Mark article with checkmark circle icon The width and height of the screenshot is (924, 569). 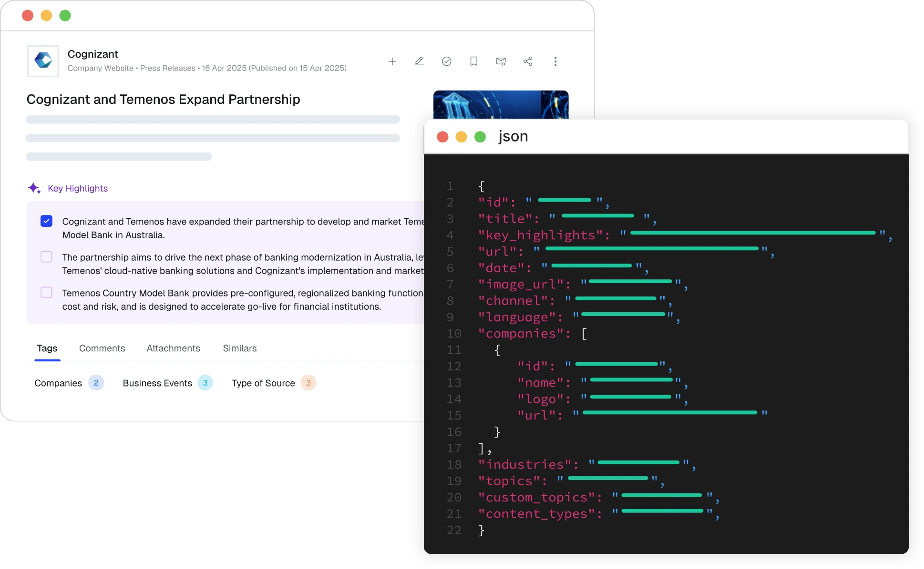coord(447,61)
